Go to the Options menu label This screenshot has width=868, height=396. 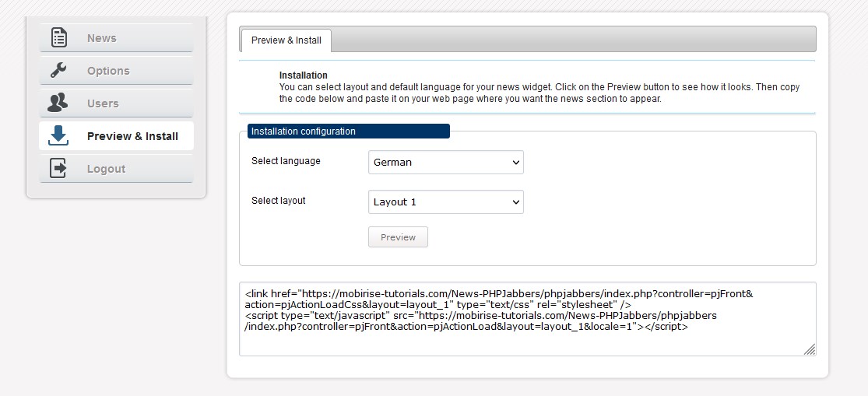[108, 71]
